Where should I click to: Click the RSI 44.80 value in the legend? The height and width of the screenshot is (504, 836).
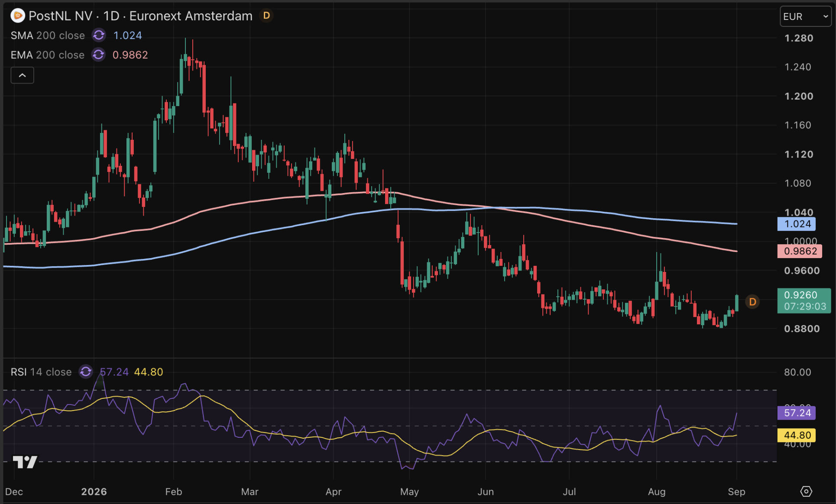(149, 372)
